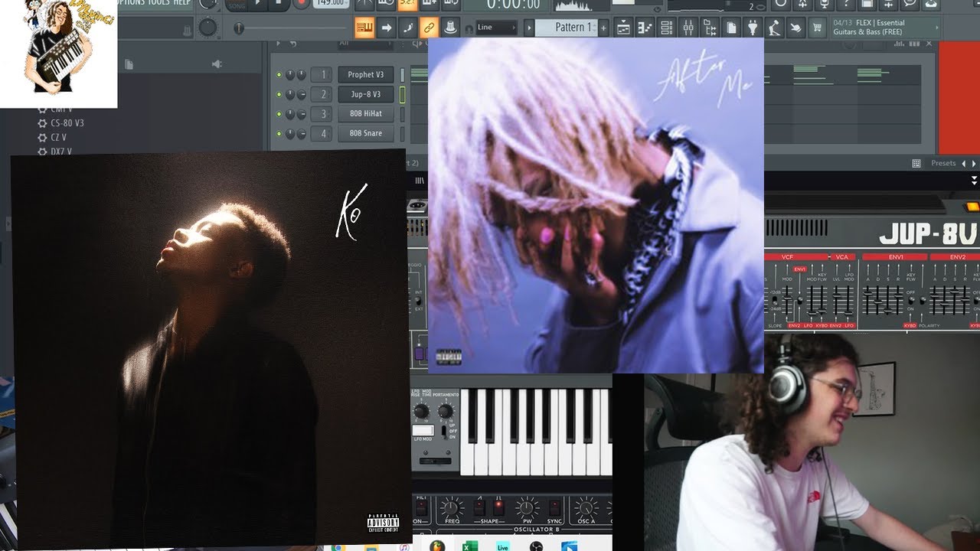
Task: Click the right-arrow toolbar icon
Action: click(386, 28)
